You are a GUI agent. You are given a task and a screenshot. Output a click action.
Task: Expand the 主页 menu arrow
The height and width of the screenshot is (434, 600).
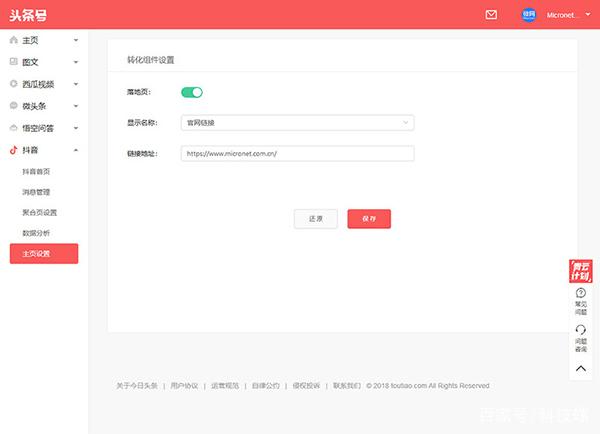pyautogui.click(x=76, y=40)
